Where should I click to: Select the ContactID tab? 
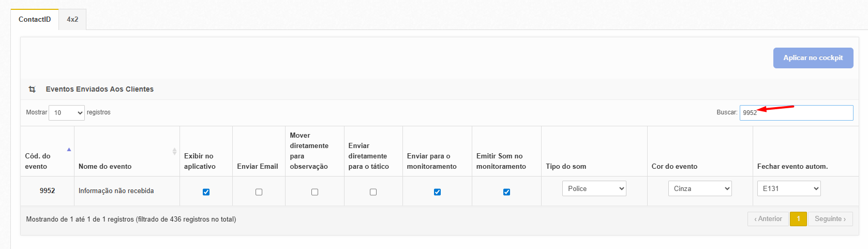click(35, 19)
